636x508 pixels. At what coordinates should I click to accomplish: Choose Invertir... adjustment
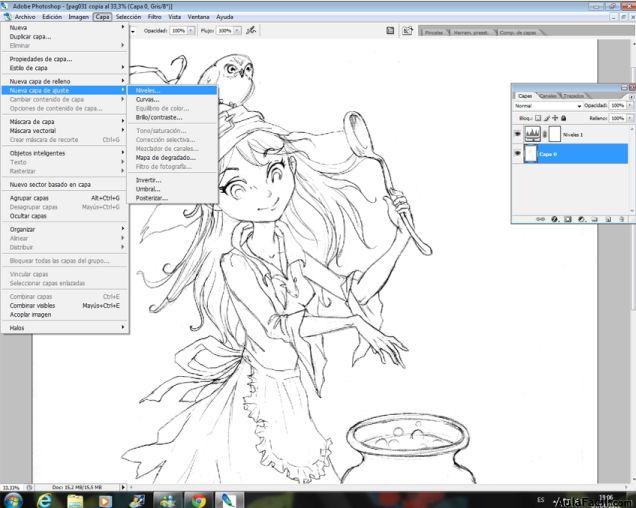(172, 180)
